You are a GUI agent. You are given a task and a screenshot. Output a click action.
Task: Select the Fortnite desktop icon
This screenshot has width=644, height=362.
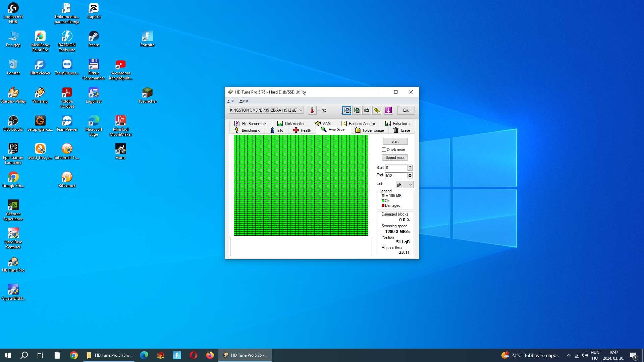click(147, 39)
